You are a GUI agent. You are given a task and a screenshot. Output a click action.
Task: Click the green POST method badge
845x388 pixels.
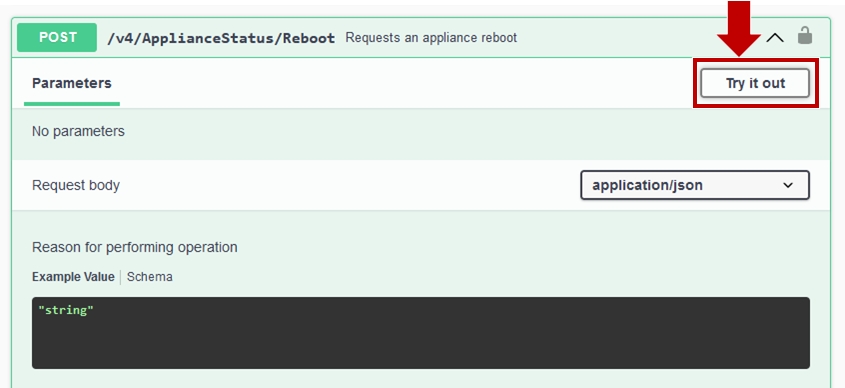point(57,37)
